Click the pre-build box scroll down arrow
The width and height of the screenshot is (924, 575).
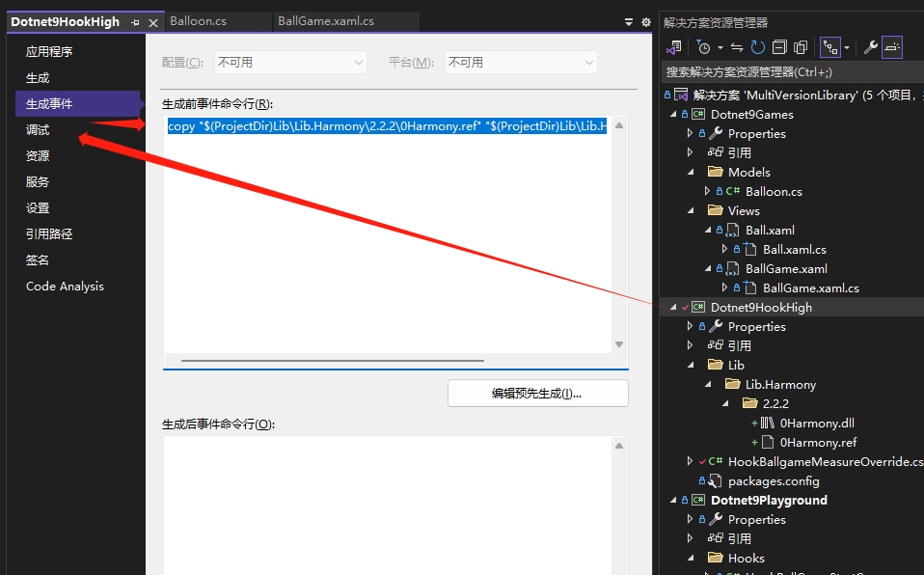click(619, 344)
